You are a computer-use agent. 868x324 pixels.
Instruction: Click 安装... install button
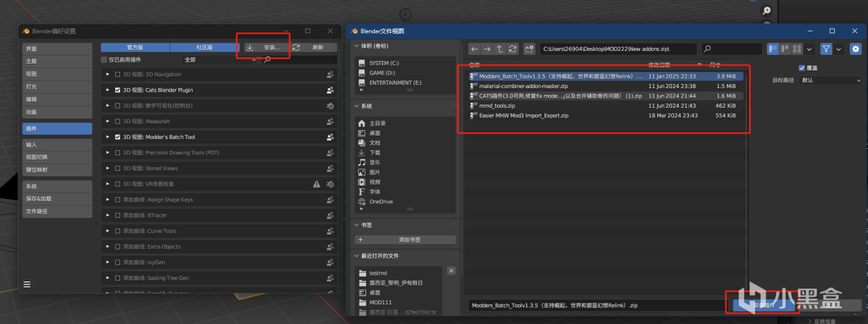pyautogui.click(x=266, y=47)
